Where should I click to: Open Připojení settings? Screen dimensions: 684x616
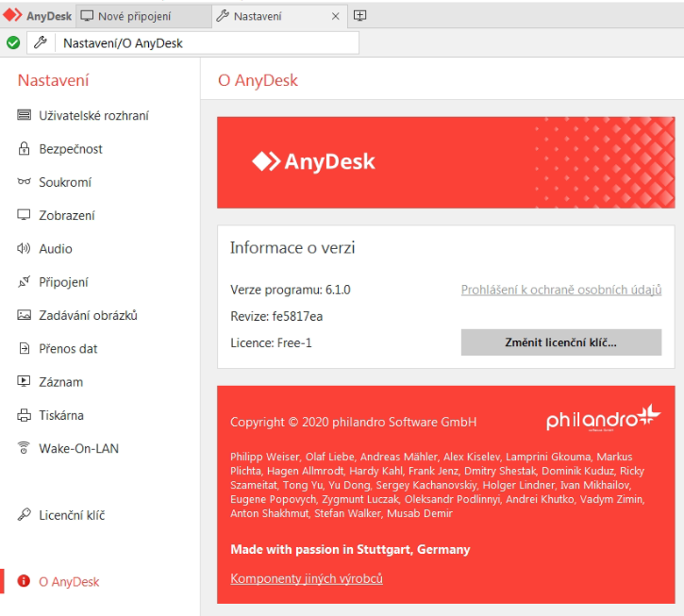pos(64,282)
